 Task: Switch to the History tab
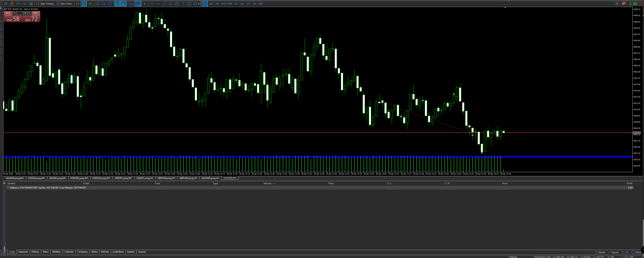coord(35,252)
